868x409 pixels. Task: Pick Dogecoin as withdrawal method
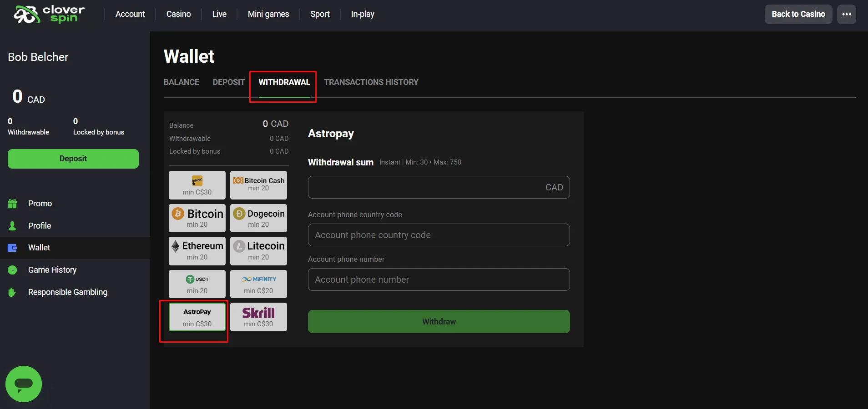(x=258, y=218)
